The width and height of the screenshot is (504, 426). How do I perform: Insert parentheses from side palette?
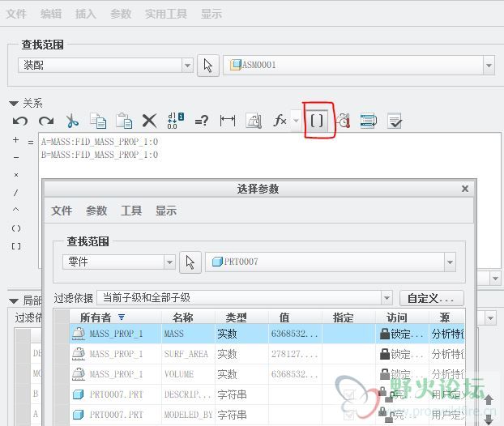click(x=16, y=228)
